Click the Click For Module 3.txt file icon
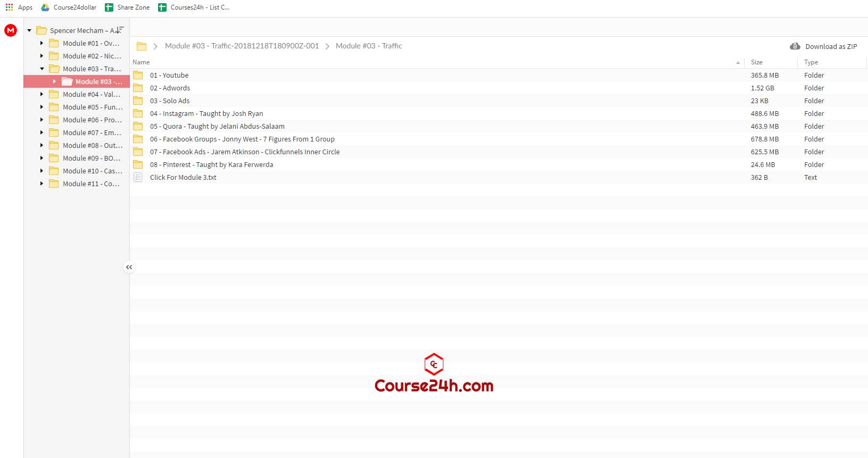The width and height of the screenshot is (868, 458). tap(138, 177)
